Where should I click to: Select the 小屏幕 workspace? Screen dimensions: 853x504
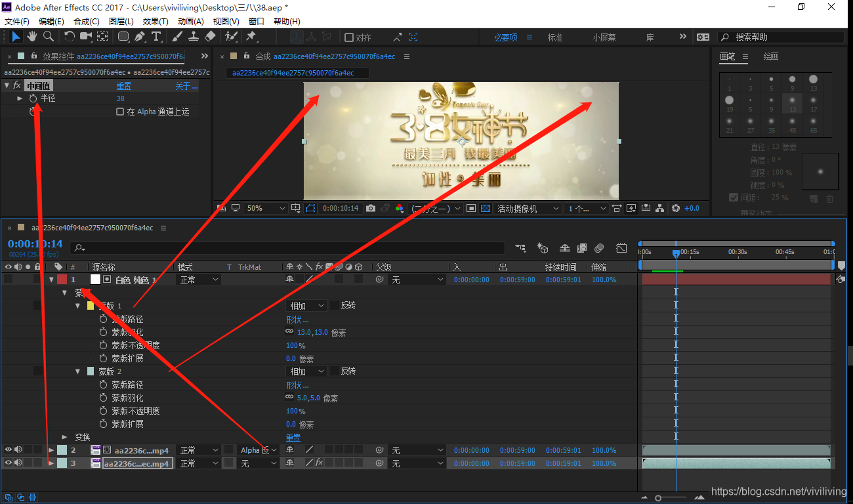[604, 37]
